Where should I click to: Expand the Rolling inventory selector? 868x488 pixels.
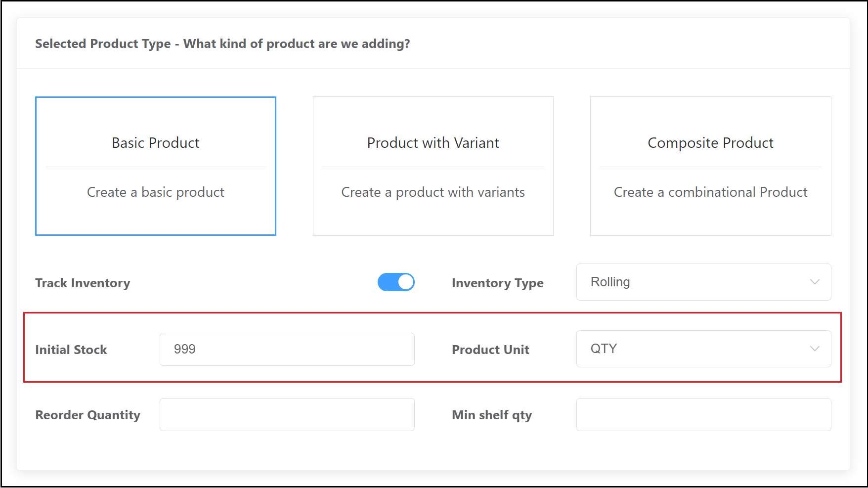[703, 282]
